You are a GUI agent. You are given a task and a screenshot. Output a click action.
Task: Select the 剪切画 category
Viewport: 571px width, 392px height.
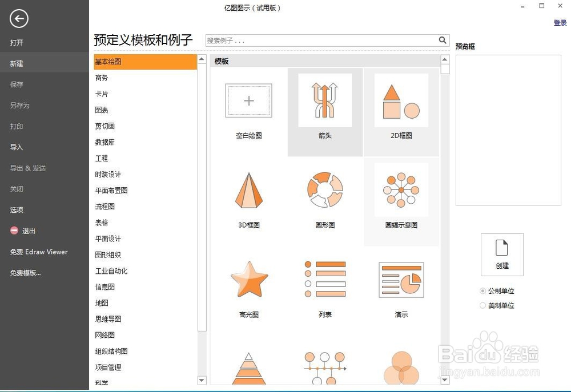(x=105, y=126)
